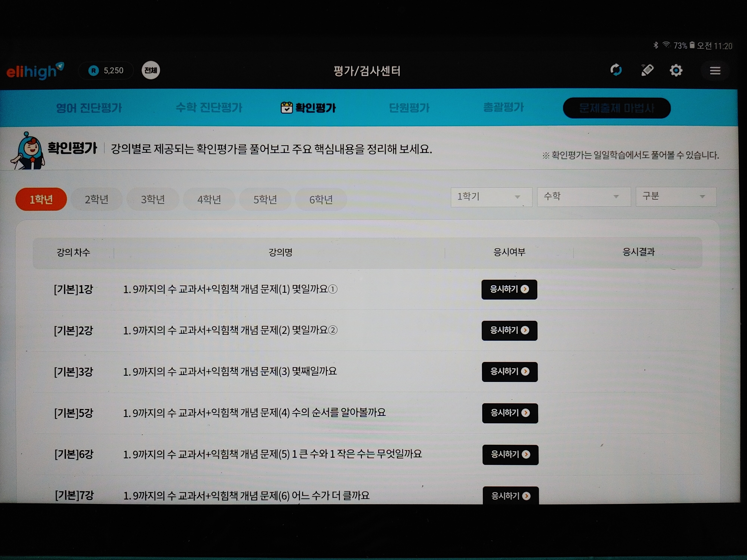Tap the Bluetooth status icon
Screen dimensions: 747x560
(656, 45)
